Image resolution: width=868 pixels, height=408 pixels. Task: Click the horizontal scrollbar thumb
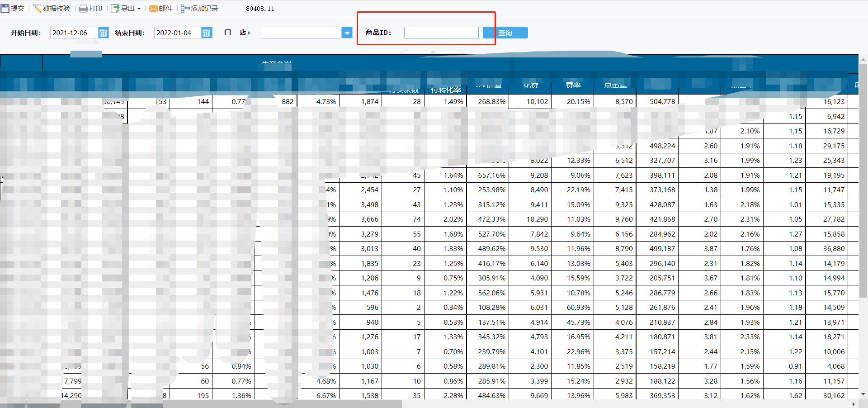coord(201,404)
